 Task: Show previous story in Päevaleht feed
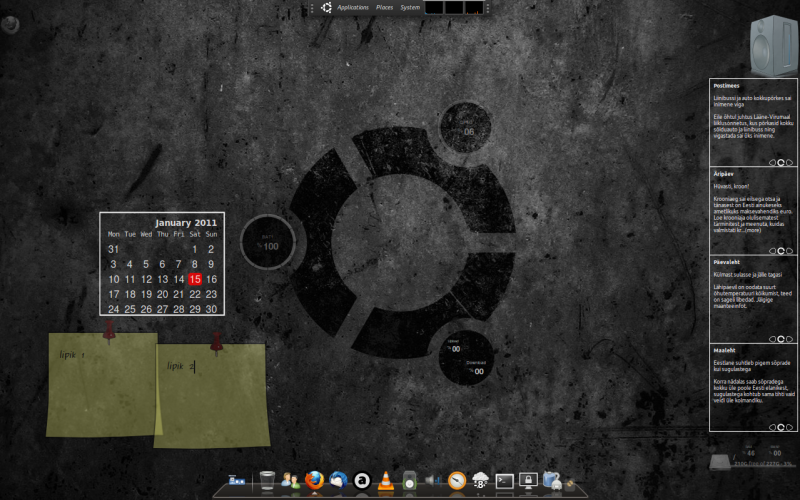tap(772, 339)
